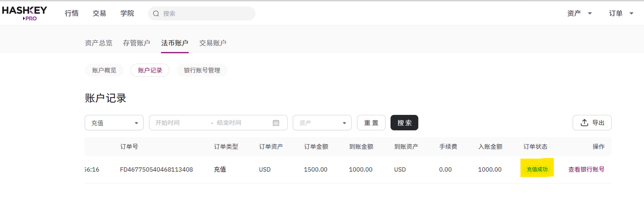Switch to the 资产总览 tab

coord(99,43)
